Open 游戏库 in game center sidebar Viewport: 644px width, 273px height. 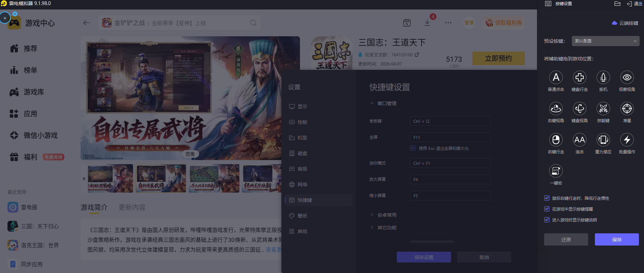(x=27, y=92)
